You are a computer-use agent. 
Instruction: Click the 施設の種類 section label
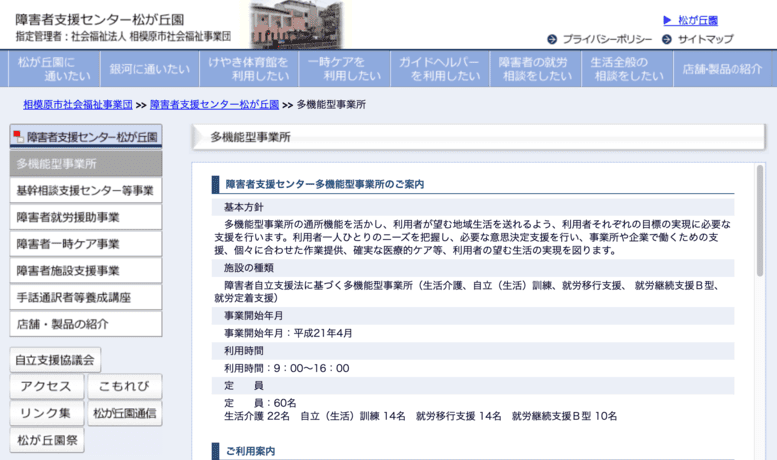click(249, 268)
